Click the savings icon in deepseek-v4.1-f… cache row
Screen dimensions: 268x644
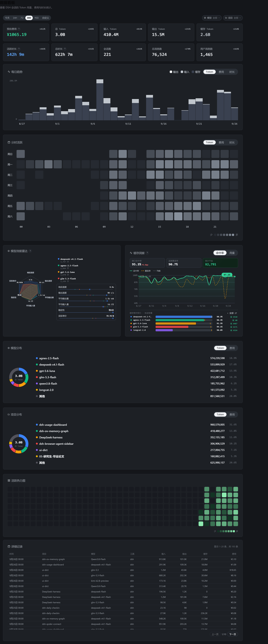[231, 317]
